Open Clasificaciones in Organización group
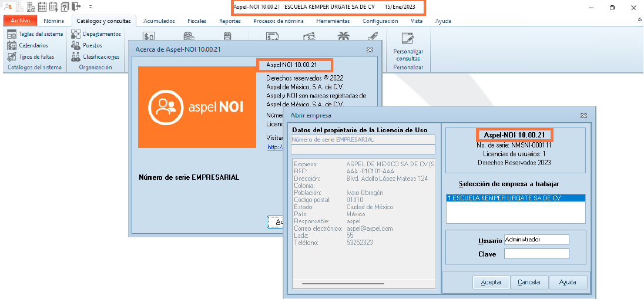The width and height of the screenshot is (644, 299). (95, 56)
